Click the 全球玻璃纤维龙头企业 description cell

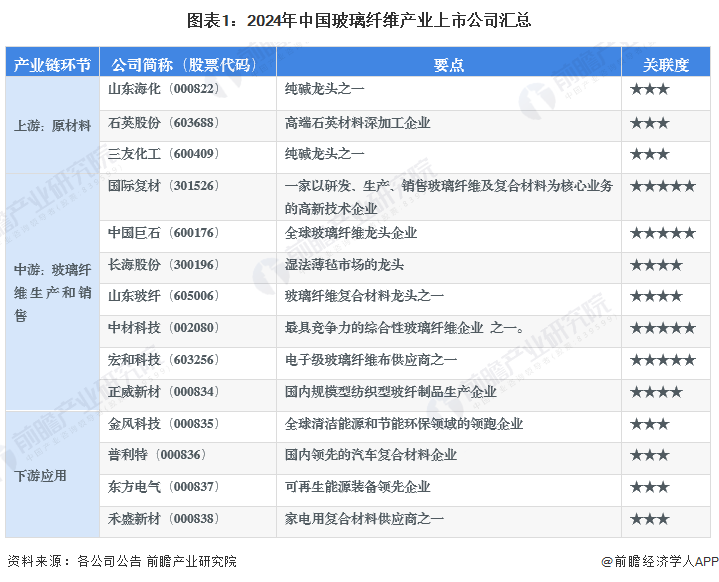[449, 236]
